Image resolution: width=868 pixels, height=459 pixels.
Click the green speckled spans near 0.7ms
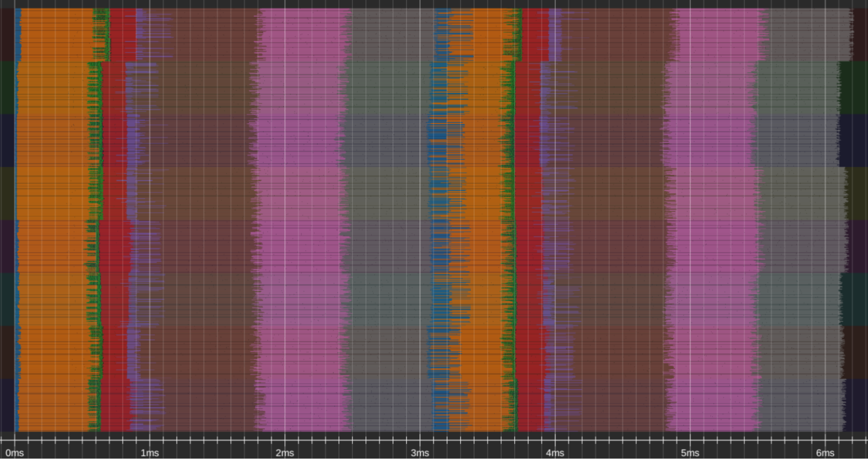pyautogui.click(x=96, y=217)
